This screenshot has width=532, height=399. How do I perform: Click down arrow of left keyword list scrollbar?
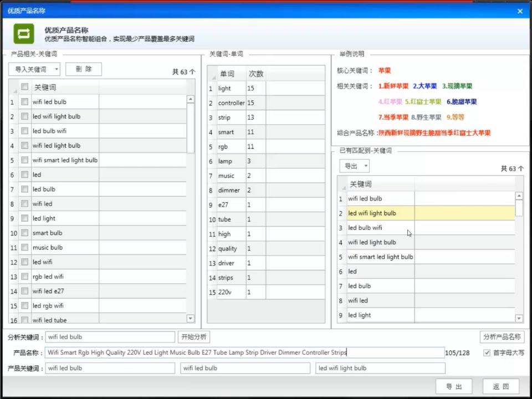coord(190,318)
